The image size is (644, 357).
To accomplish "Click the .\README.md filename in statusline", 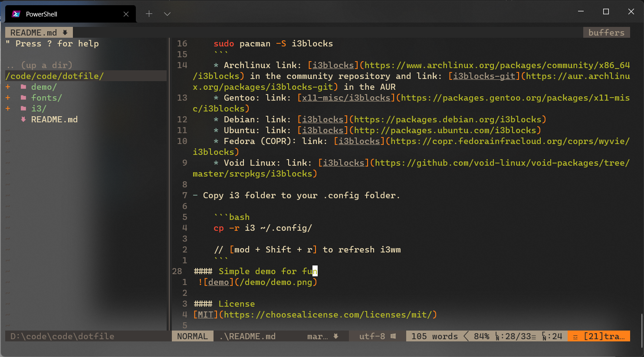I will pyautogui.click(x=247, y=336).
